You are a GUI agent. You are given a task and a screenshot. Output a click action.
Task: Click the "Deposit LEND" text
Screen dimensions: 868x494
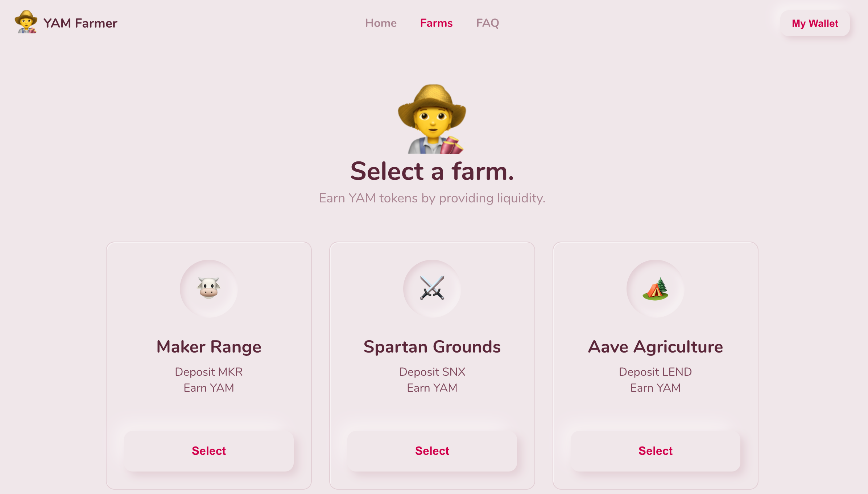(x=655, y=372)
